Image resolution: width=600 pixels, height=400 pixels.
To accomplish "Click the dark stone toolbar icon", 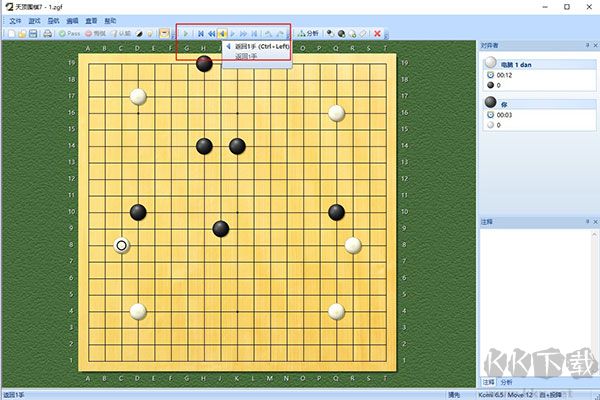I will pos(341,34).
